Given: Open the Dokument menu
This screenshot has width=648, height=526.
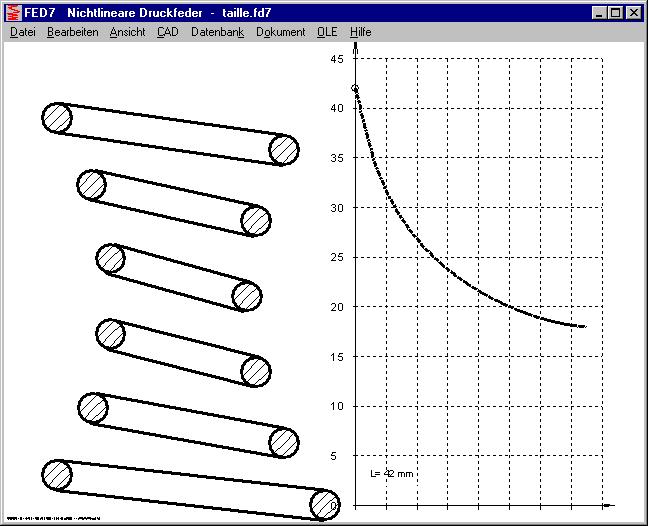Looking at the screenshot, I should (280, 32).
